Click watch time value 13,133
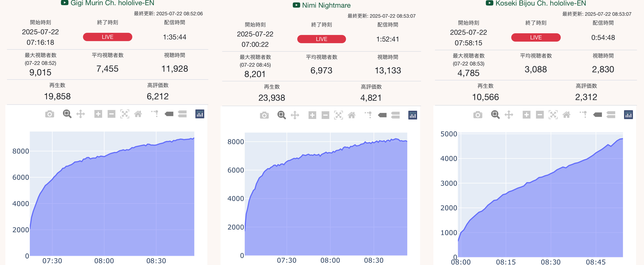Image resolution: width=644 pixels, height=265 pixels. (x=388, y=70)
